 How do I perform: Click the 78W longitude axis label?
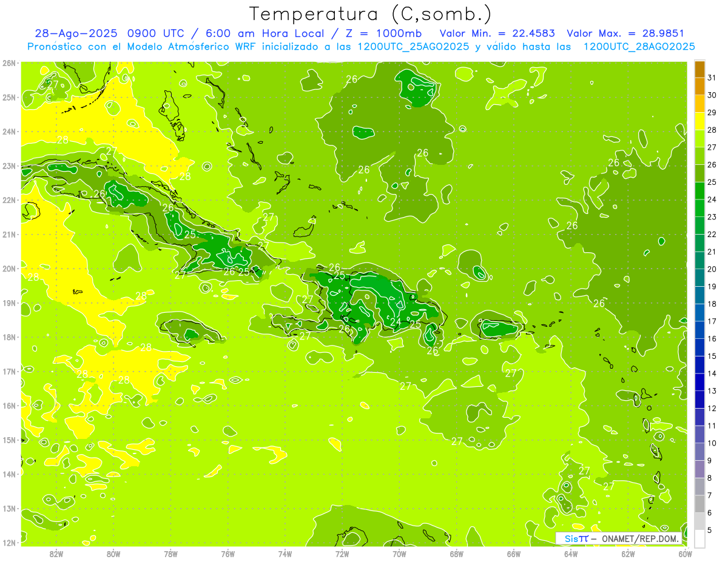tap(170, 554)
